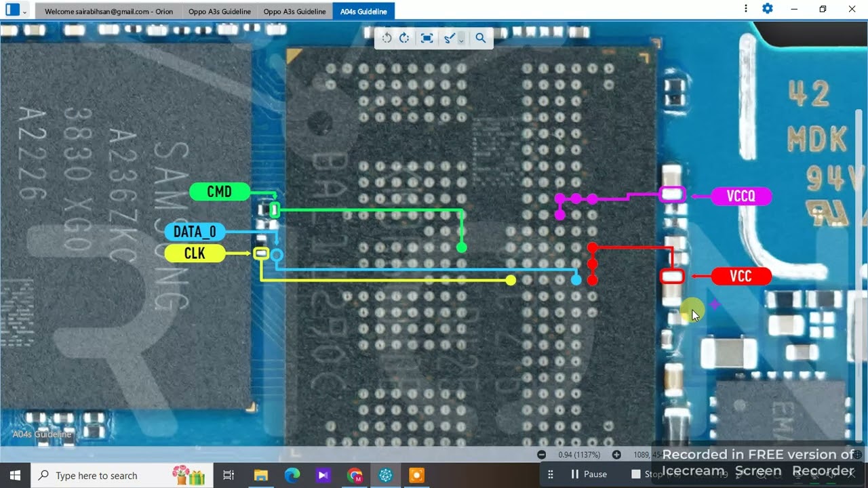Open the three-dot more options menu
The width and height of the screenshot is (868, 488).
(x=746, y=9)
